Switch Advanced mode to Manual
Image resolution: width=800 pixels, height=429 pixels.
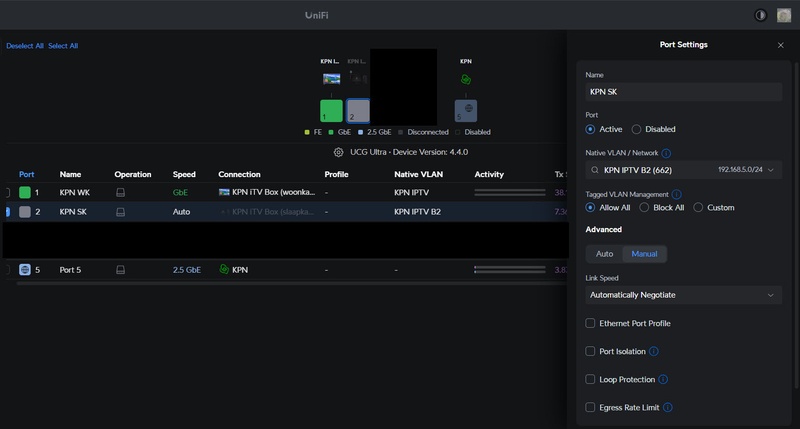[x=644, y=254]
